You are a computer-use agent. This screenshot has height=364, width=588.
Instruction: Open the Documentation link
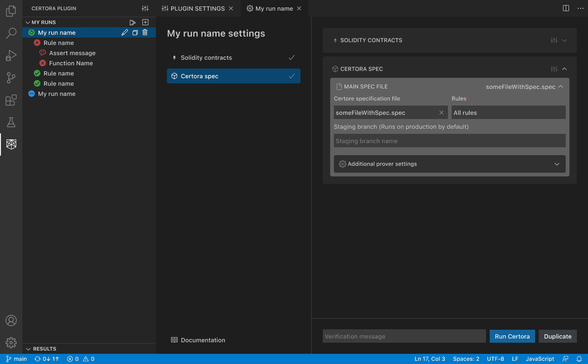(x=198, y=340)
